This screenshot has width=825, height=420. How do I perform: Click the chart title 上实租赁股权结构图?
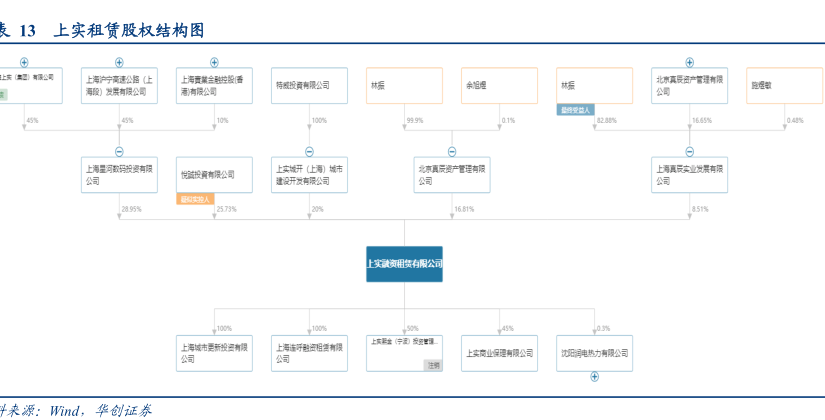click(129, 31)
